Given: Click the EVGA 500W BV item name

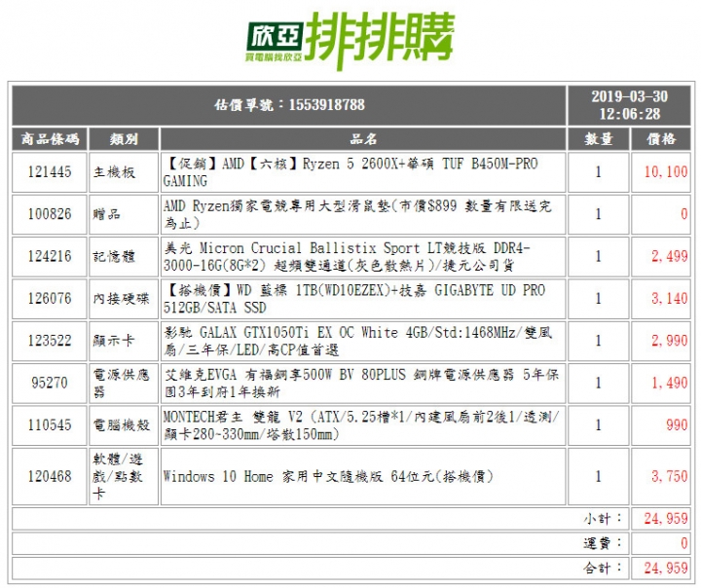Looking at the screenshot, I should [x=361, y=384].
